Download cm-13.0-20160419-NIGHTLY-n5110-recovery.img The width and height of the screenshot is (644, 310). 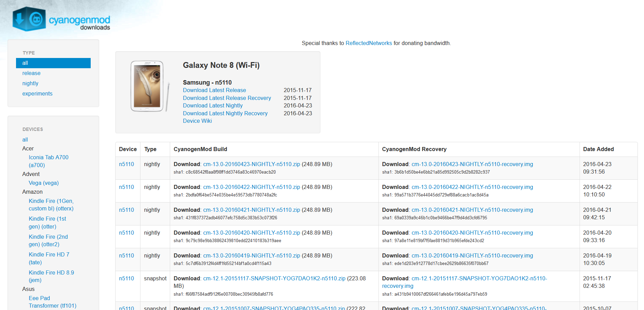coord(472,256)
